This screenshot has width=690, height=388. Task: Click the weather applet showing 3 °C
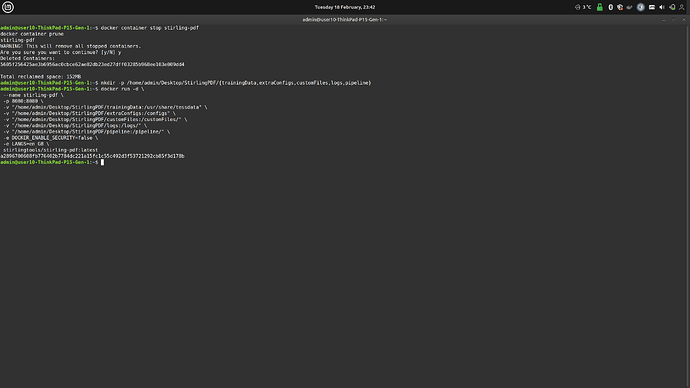583,7
